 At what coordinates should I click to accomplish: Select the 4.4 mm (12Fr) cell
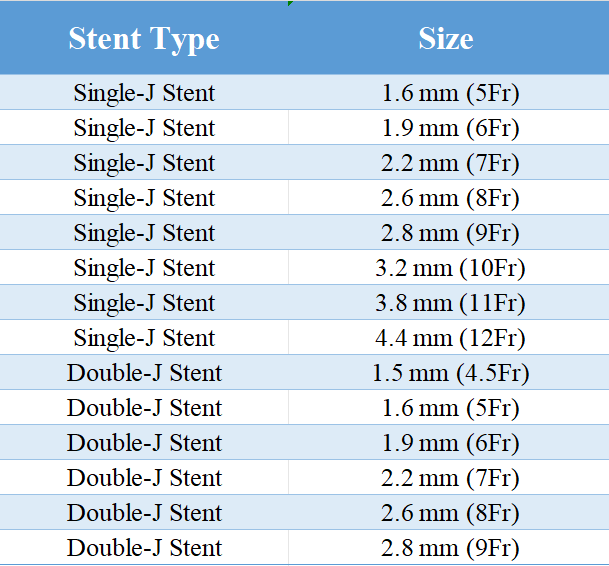click(449, 337)
